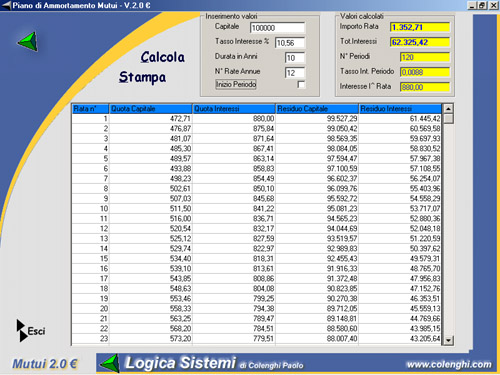Click the Logica Sistemi green arrow logo
500x375 pixels.
pos(110,363)
